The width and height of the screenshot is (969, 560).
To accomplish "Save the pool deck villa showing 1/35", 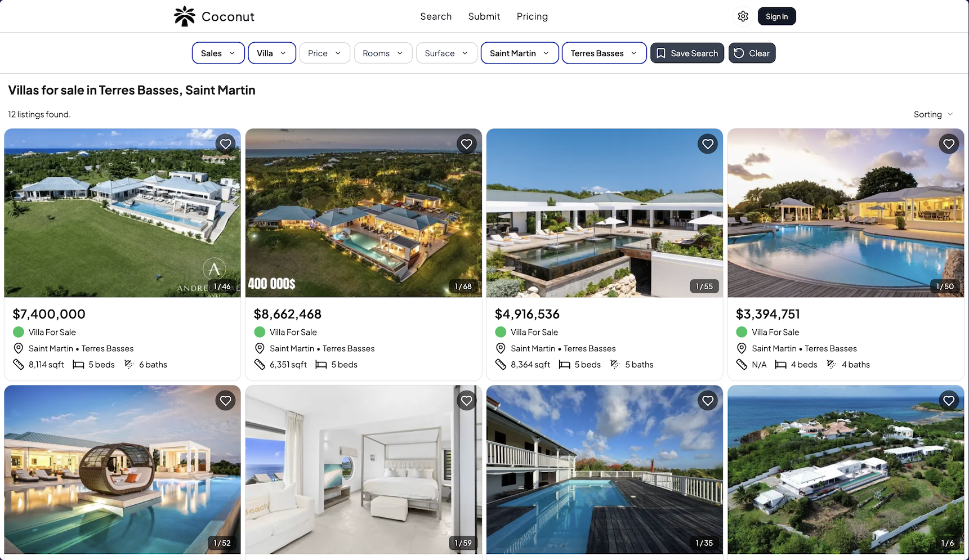I will tap(708, 401).
